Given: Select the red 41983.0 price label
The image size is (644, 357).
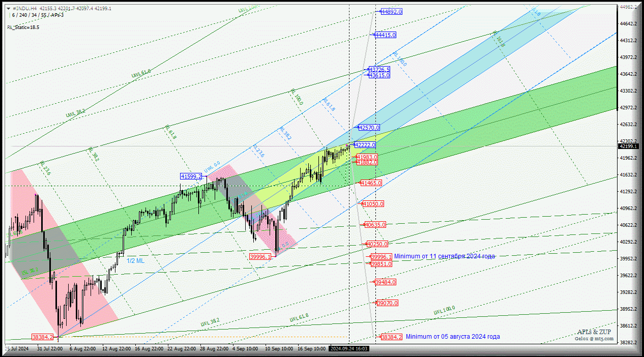Looking at the screenshot, I should (x=367, y=158).
